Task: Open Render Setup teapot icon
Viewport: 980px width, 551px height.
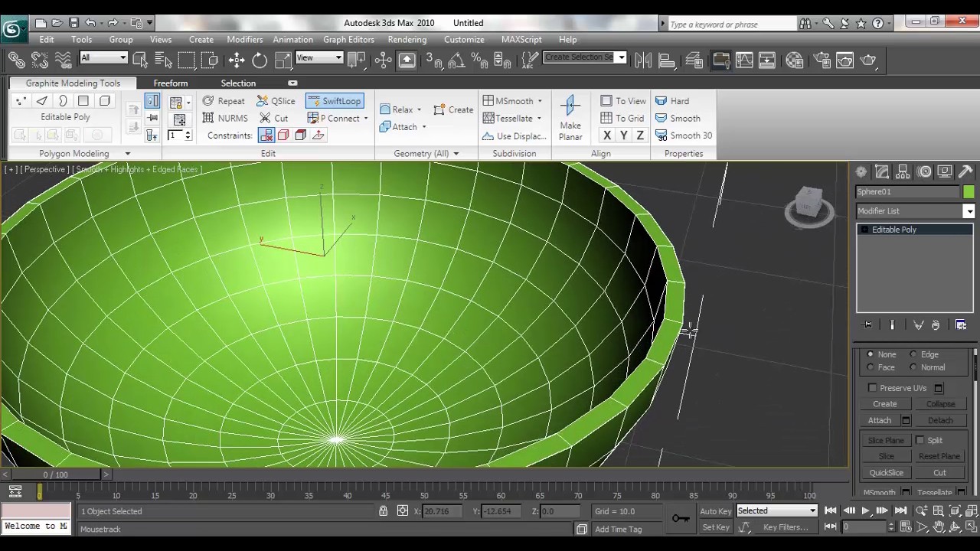Action: [822, 60]
